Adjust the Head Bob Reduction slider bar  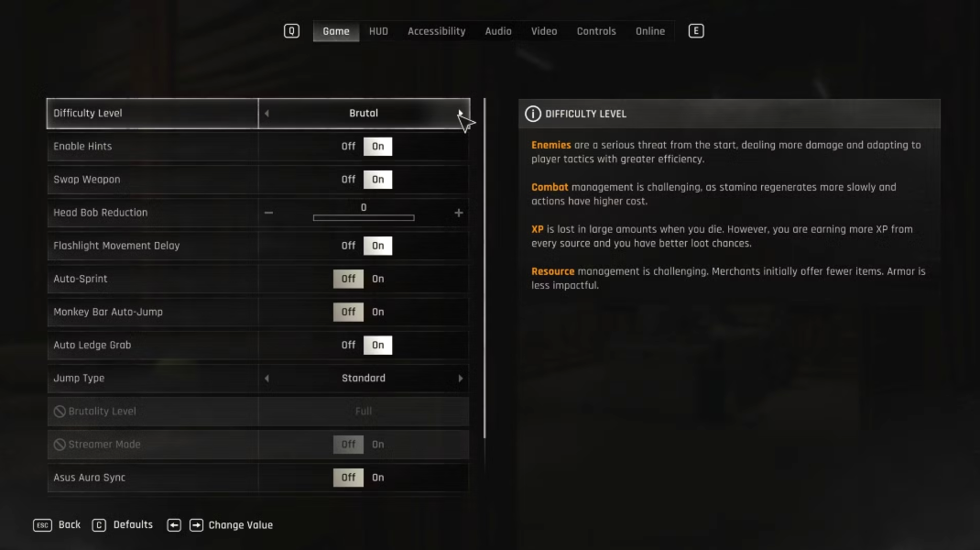(x=364, y=218)
